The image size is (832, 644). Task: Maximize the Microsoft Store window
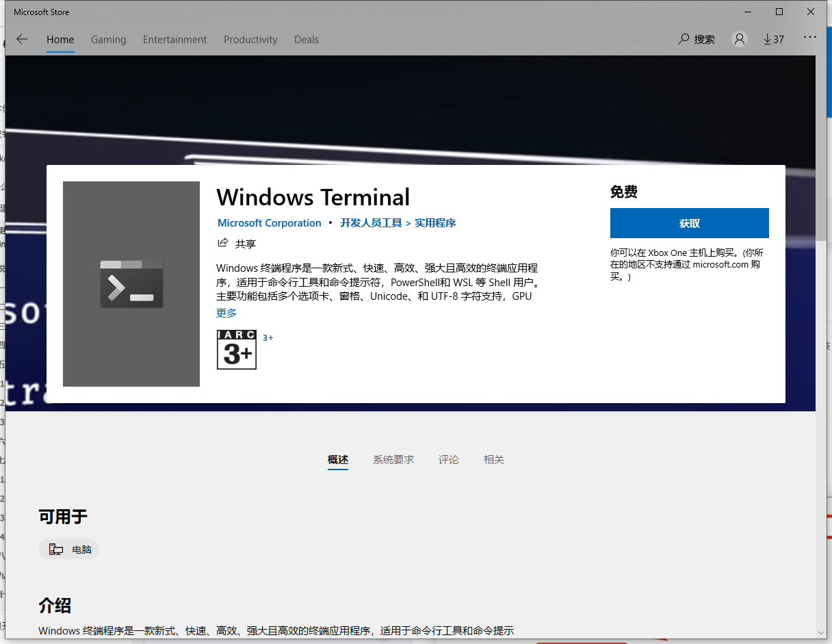[779, 12]
